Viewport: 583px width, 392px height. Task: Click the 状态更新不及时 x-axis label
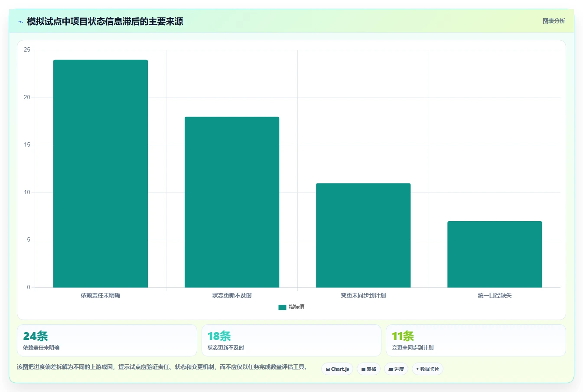coord(232,295)
